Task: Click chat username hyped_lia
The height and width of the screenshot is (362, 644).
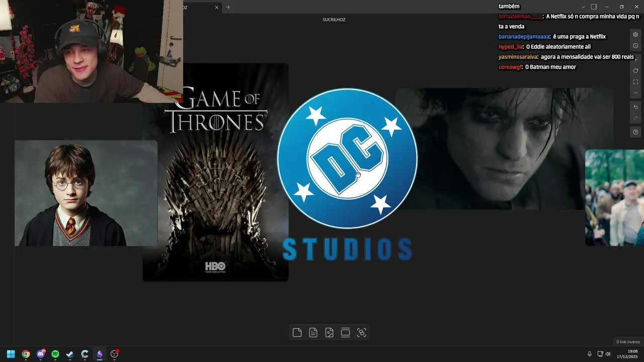Action: click(x=510, y=47)
